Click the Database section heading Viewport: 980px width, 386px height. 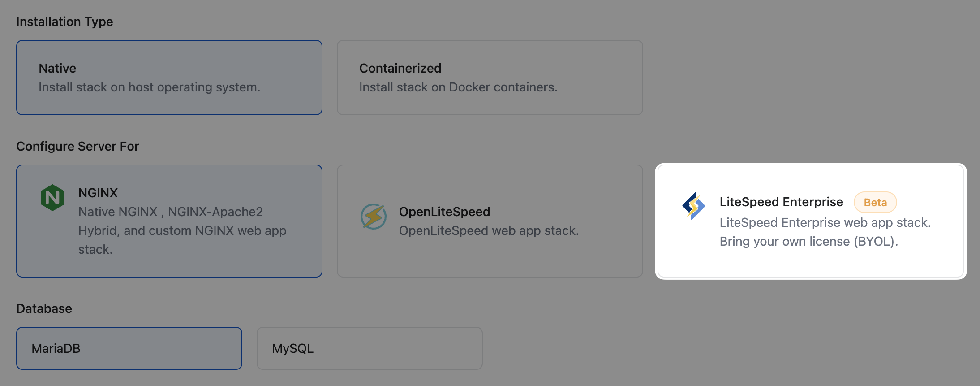pyautogui.click(x=44, y=308)
